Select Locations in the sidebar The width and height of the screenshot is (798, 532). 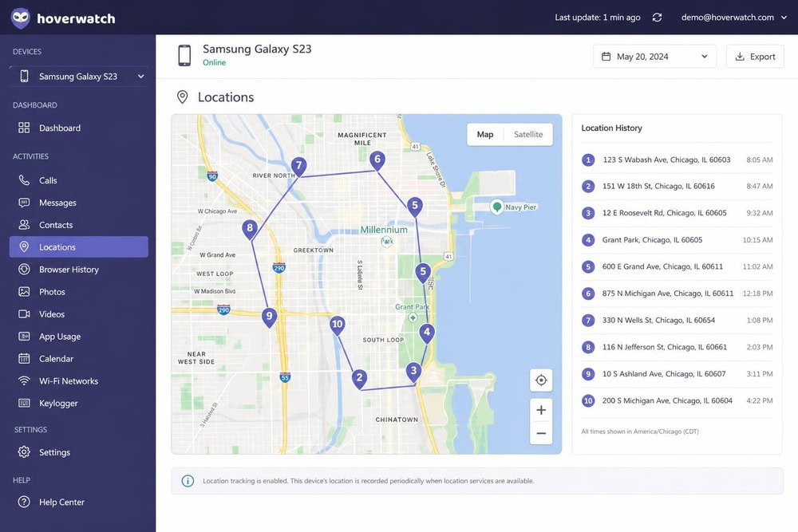pyautogui.click(x=79, y=247)
